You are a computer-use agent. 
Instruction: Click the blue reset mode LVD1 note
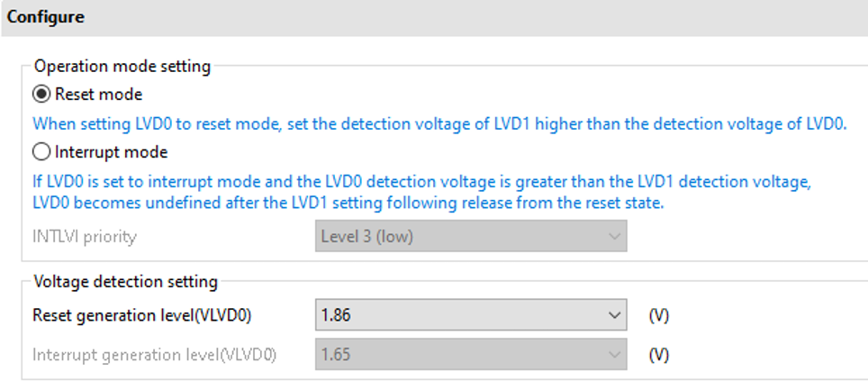[440, 123]
